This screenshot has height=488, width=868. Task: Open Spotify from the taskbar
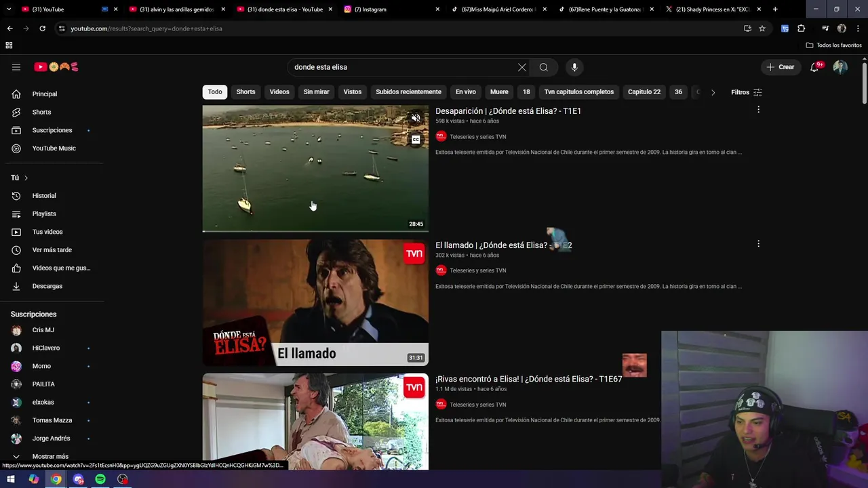pyautogui.click(x=100, y=479)
